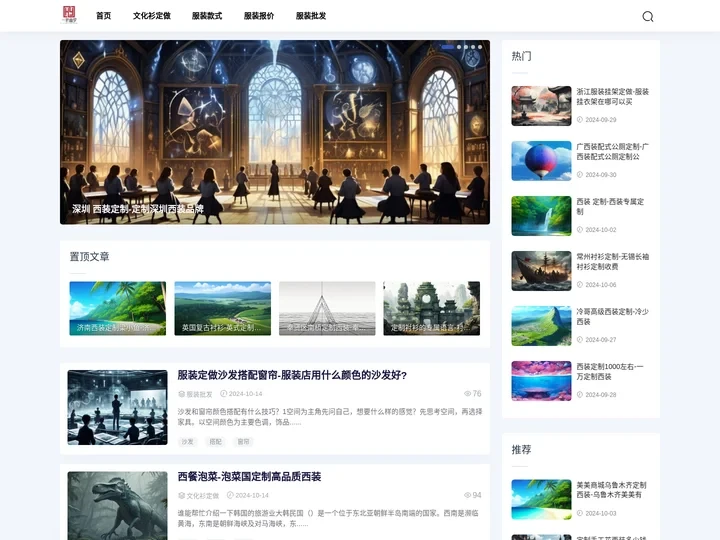
Task: Open recommended article 美美商城乌鲁木齐定制西装
Action: click(x=611, y=489)
